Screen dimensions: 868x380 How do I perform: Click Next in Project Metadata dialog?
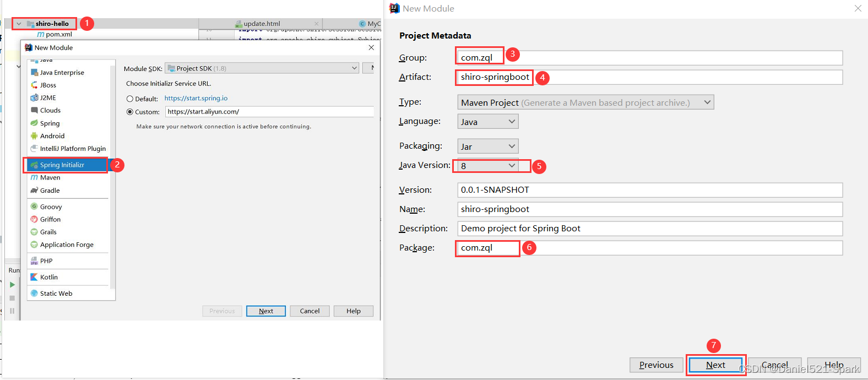pyautogui.click(x=716, y=365)
